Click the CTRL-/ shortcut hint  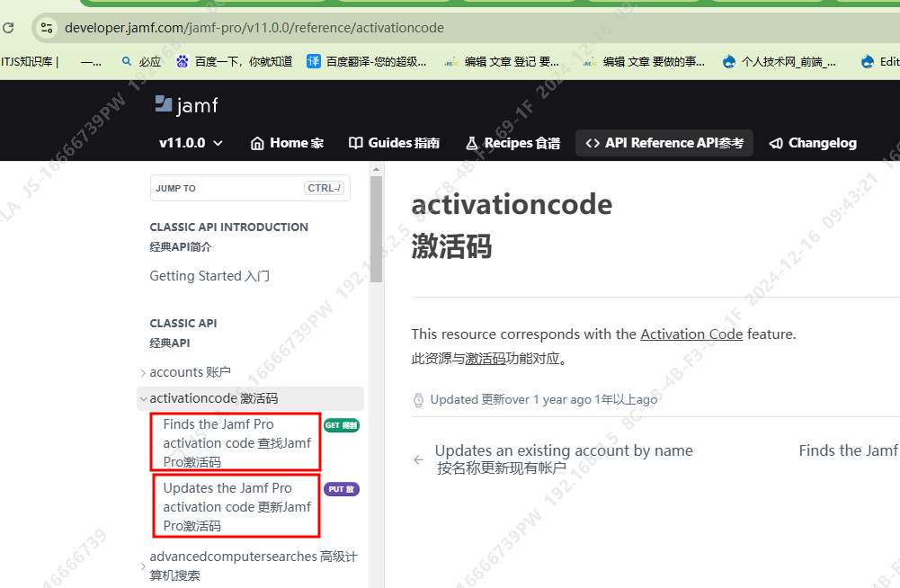(324, 188)
